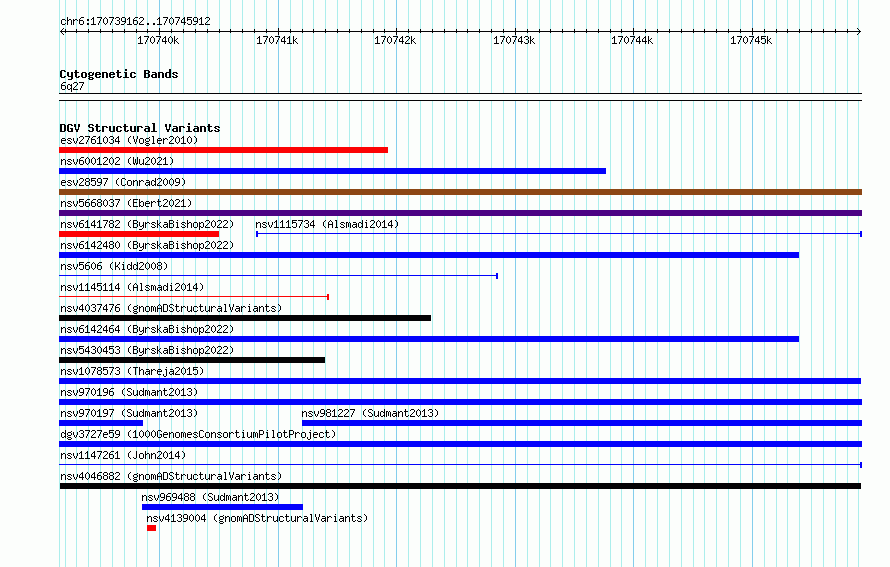This screenshot has width=890, height=567.
Task: Open nsv6141782 (ByrskaBishop2022) label
Action: 147,224
